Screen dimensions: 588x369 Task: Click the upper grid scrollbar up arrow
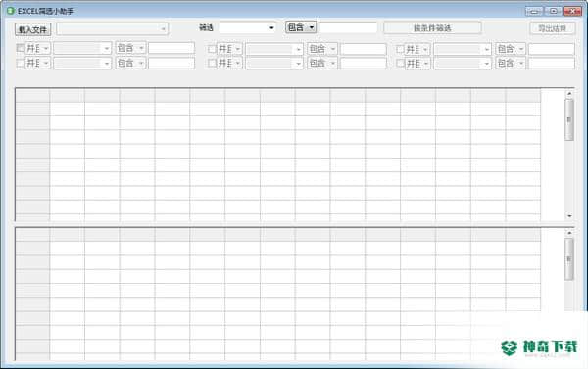(569, 93)
